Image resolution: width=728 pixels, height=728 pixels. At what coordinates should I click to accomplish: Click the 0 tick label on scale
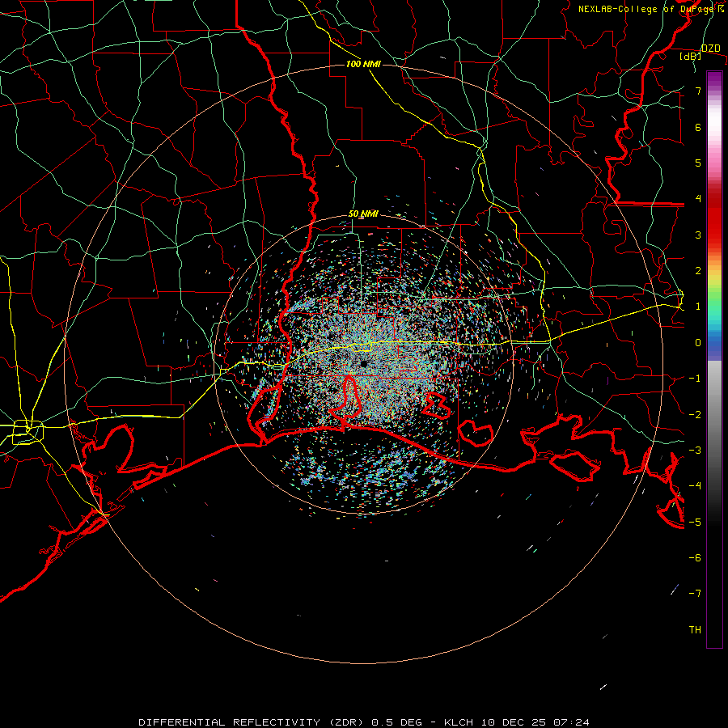[698, 343]
